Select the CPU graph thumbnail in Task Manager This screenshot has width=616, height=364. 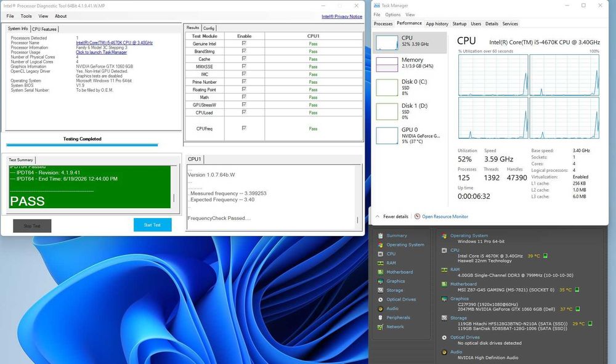tap(387, 42)
